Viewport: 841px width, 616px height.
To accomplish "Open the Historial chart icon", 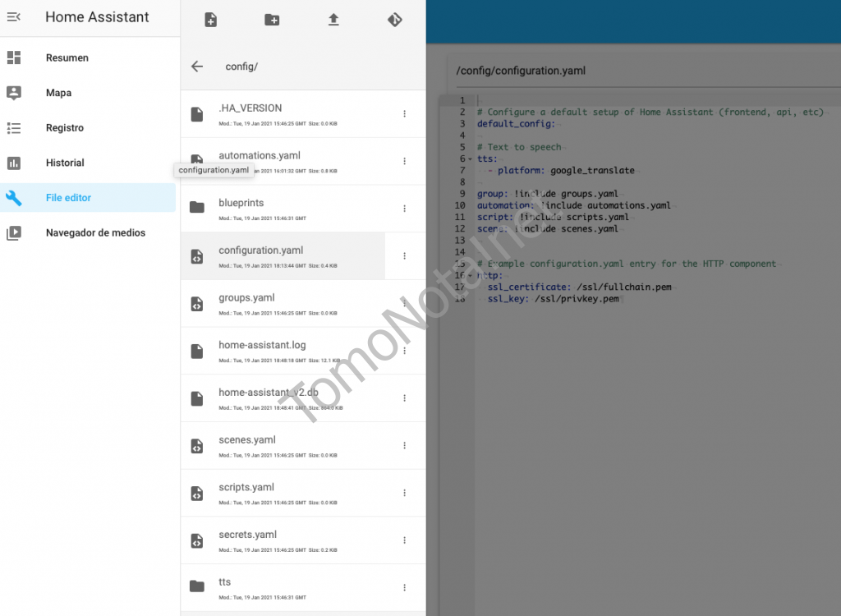I will click(14, 163).
